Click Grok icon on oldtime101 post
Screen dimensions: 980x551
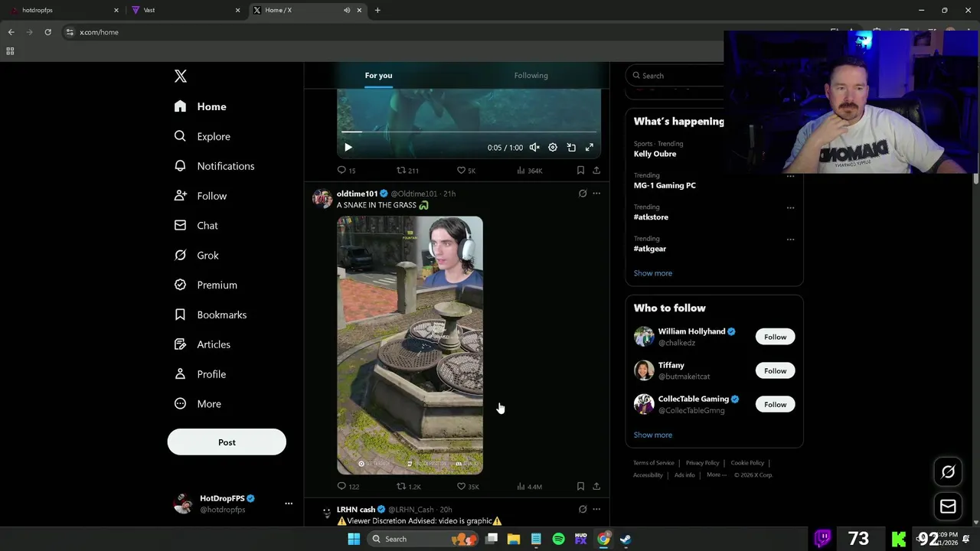583,194
